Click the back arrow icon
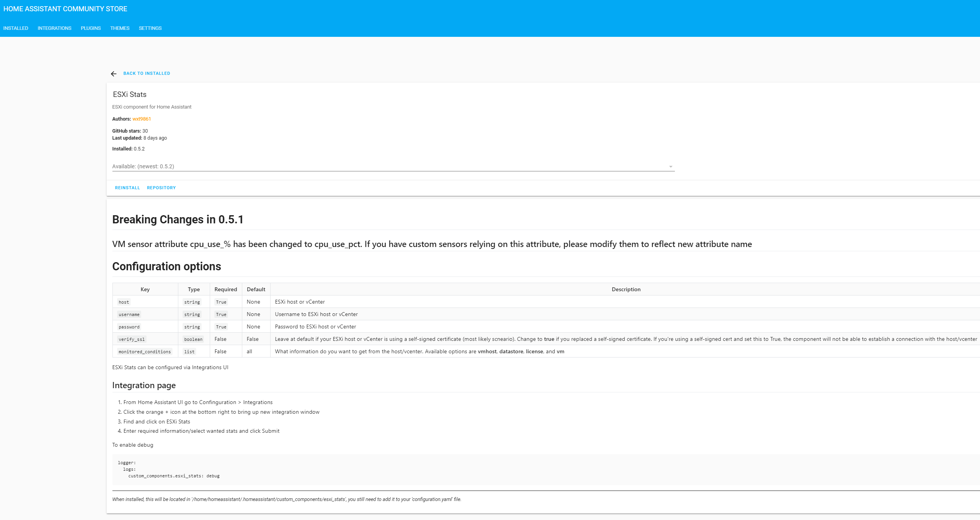The image size is (980, 520). click(114, 73)
